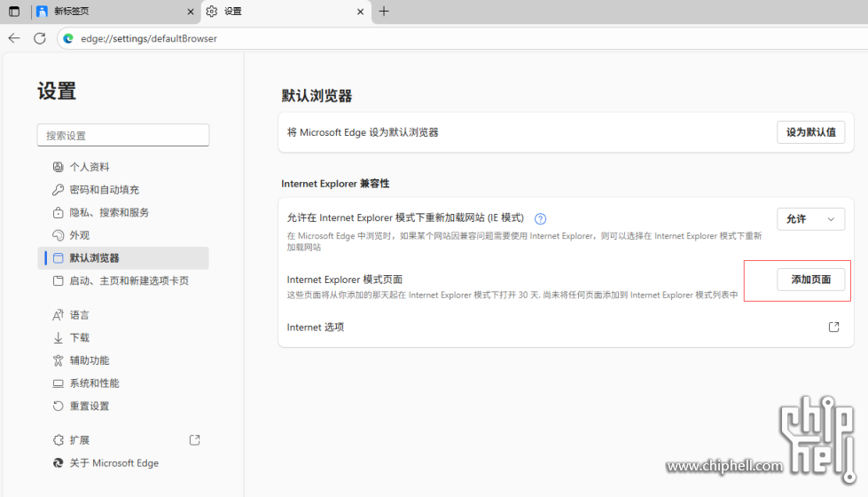Open 系统和性能 settings section
868x497 pixels.
tap(123, 383)
